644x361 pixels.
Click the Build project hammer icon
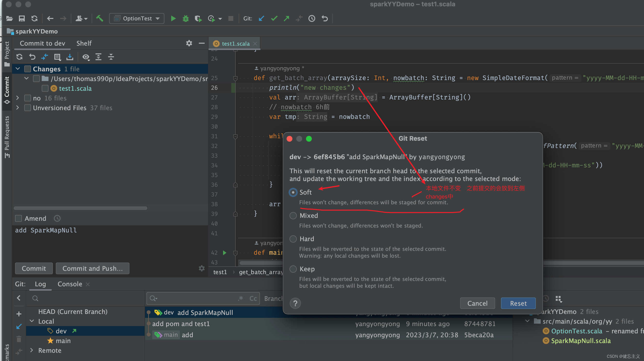[x=99, y=18]
